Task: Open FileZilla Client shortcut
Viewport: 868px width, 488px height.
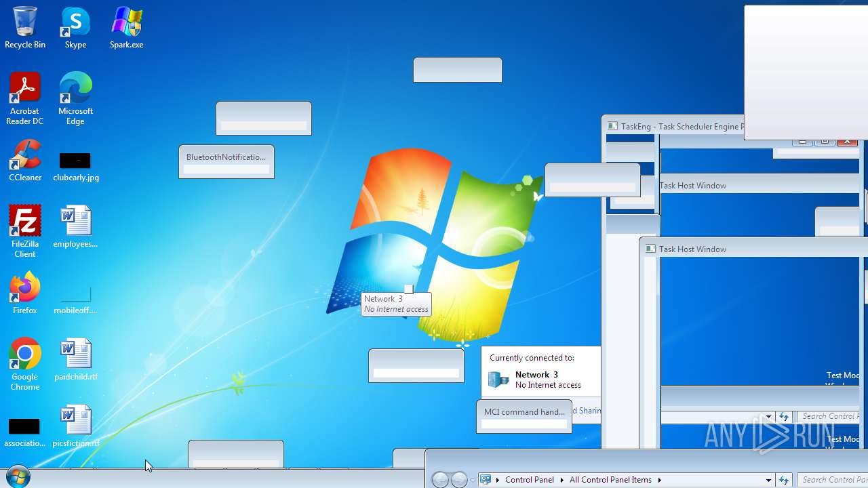Action: click(x=25, y=231)
